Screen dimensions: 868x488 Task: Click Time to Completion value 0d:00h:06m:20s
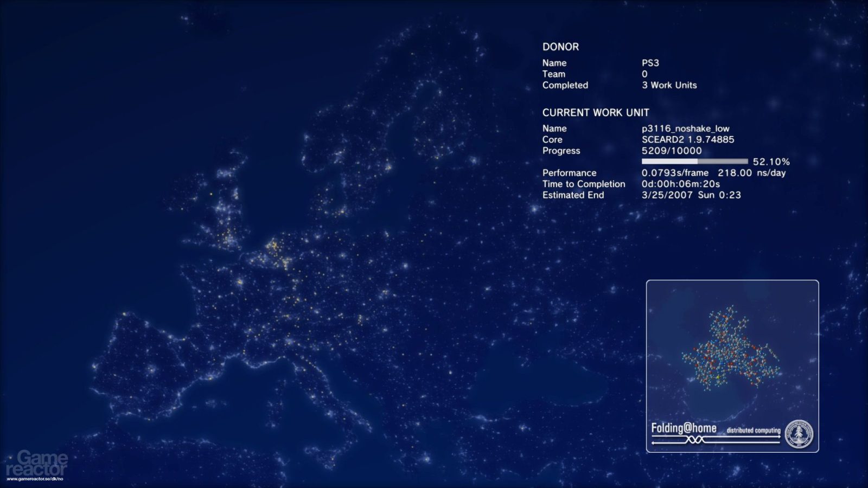(681, 184)
